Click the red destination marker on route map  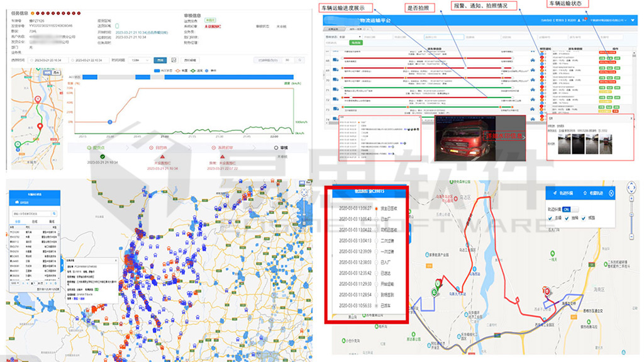pos(547,292)
